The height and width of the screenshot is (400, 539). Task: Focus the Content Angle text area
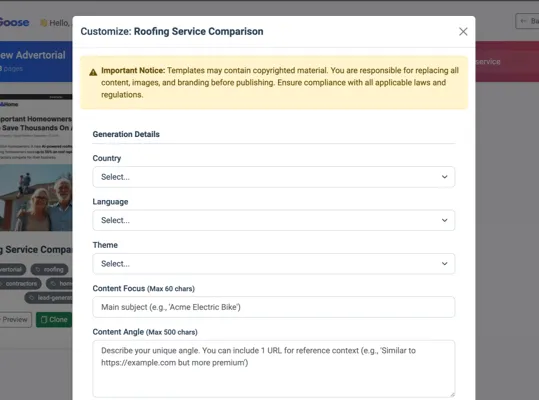click(274, 369)
